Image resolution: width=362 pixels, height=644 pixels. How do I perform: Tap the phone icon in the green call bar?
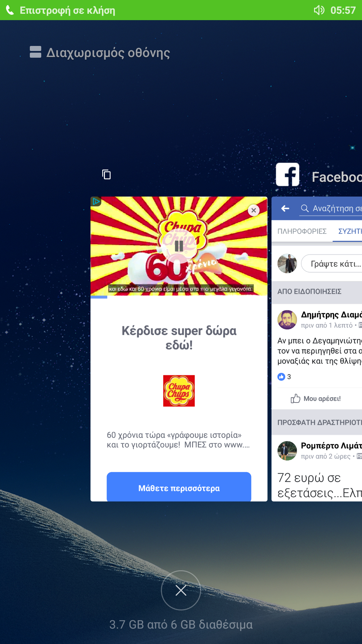[10, 10]
